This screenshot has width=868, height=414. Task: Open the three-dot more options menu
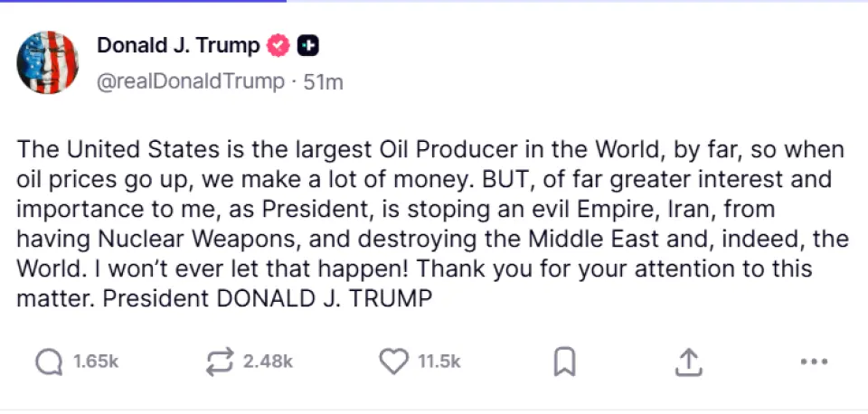(815, 362)
